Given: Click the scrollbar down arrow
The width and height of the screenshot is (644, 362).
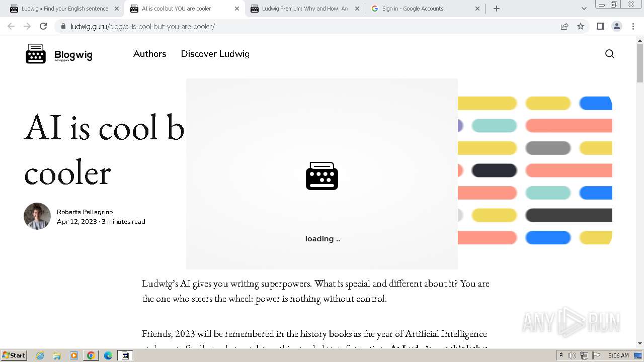Looking at the screenshot, I should point(640,343).
